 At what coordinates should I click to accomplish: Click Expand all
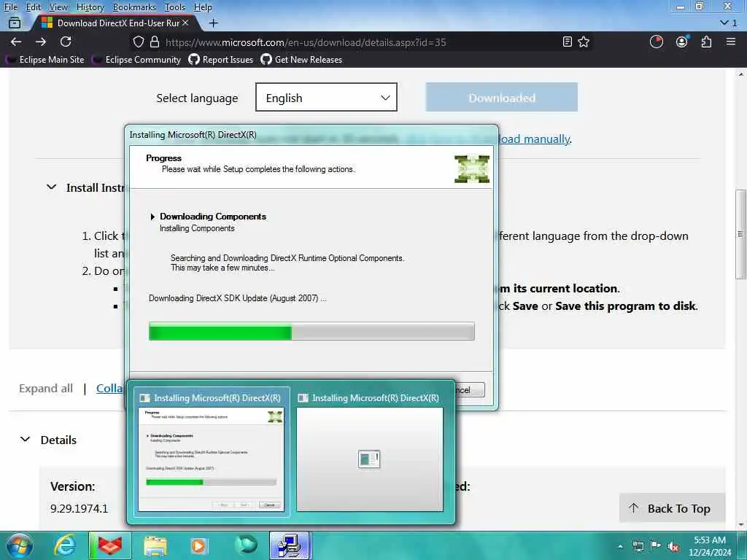pyautogui.click(x=46, y=389)
